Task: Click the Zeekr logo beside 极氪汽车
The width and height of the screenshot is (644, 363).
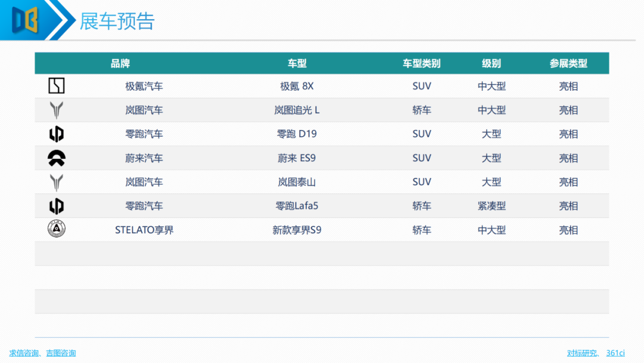Action: [x=56, y=86]
